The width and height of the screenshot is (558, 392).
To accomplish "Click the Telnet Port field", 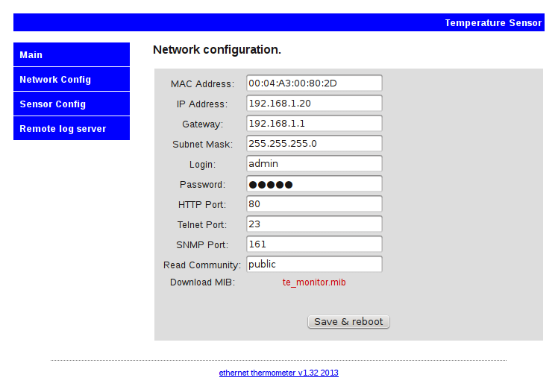I will click(314, 224).
